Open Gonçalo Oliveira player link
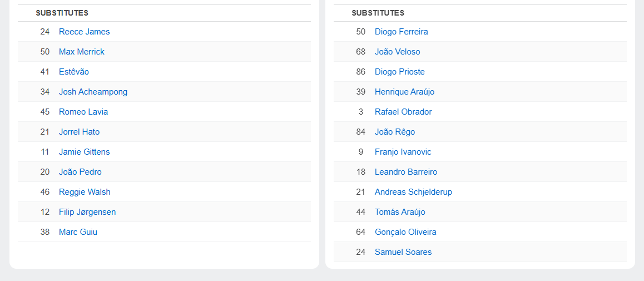Screen dimensions: 644x281 point(405,232)
